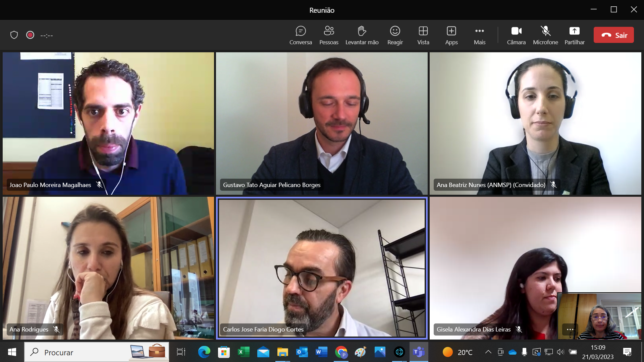Click OneDrive cloud tray icon

[513, 352]
